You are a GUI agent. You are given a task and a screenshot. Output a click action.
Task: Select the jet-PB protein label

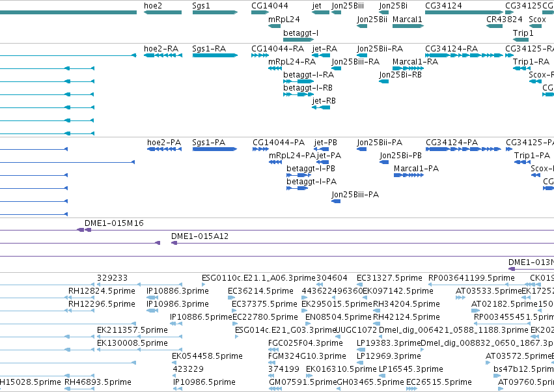pos(325,143)
